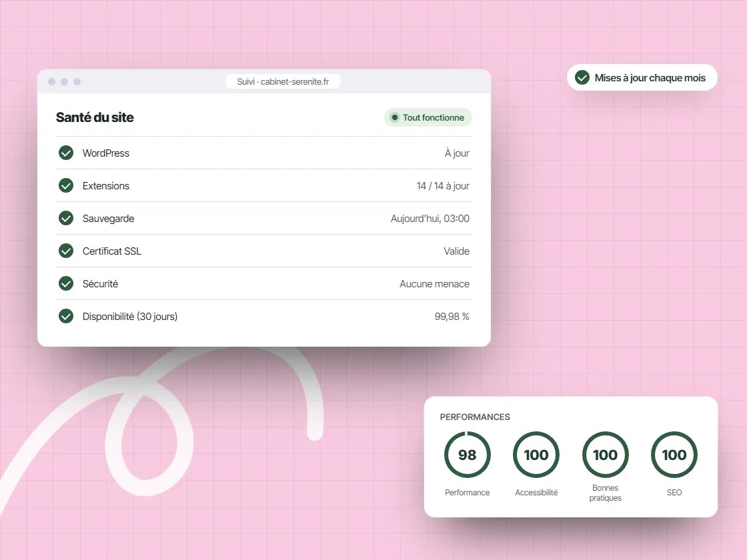The width and height of the screenshot is (747, 560).
Task: Click the check icon beside Sécurité
Action: 66,284
